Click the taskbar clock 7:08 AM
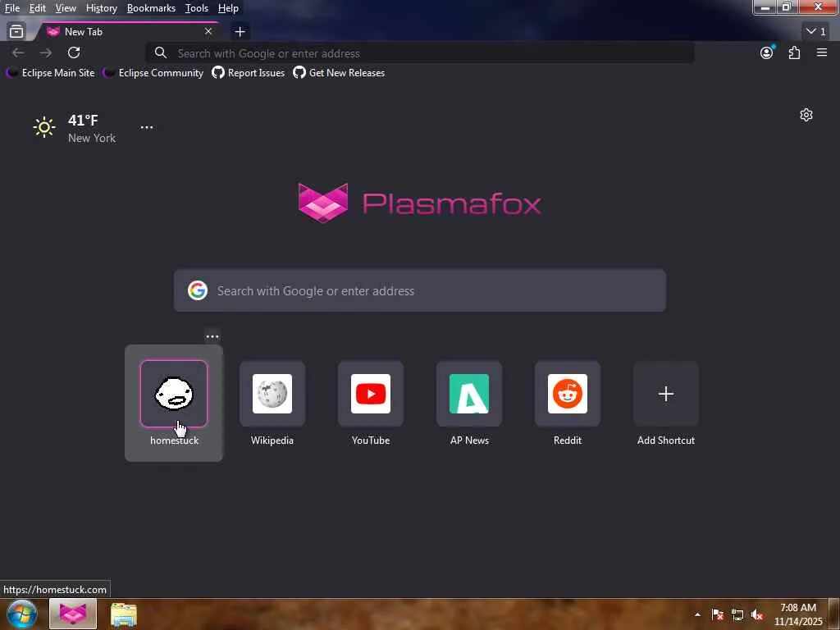The width and height of the screenshot is (840, 630). pos(797,614)
